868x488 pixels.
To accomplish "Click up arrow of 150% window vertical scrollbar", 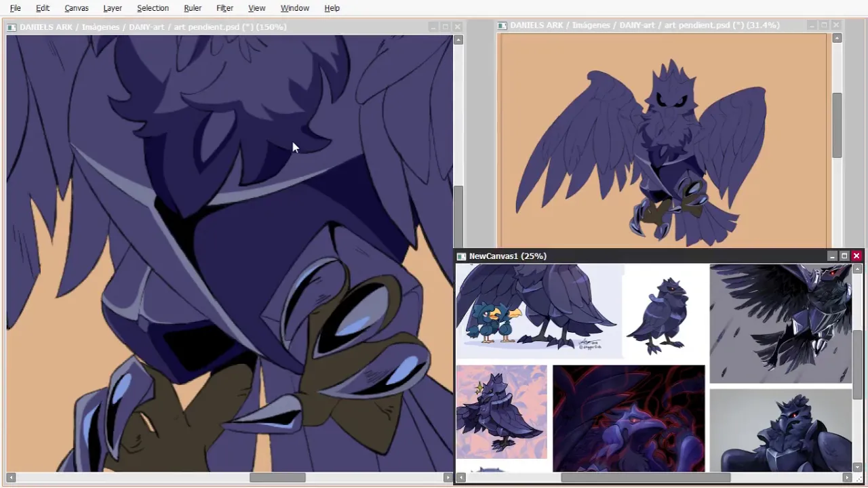I will (458, 40).
